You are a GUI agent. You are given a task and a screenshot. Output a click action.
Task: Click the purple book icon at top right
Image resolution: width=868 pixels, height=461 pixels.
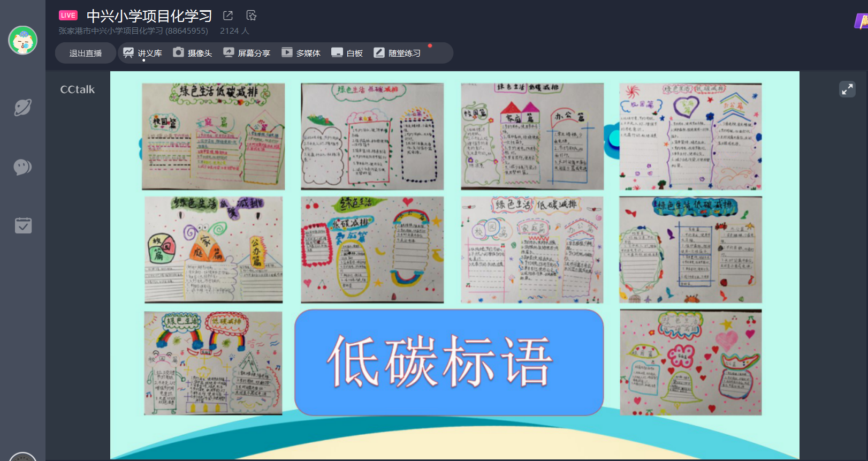tap(861, 21)
